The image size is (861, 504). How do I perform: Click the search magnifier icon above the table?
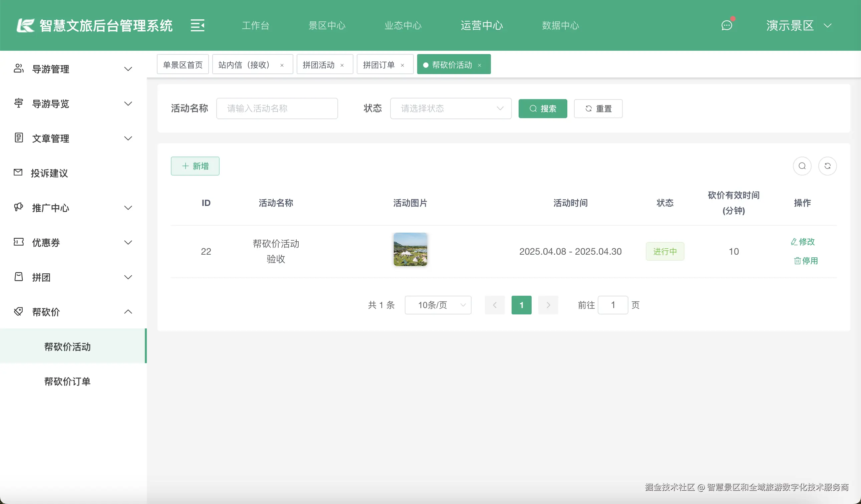(x=802, y=166)
